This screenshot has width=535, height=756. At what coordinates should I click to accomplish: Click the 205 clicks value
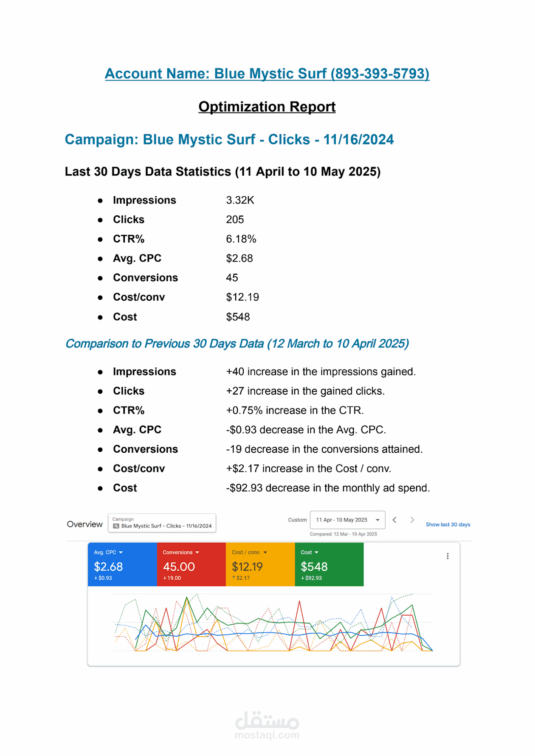[235, 220]
